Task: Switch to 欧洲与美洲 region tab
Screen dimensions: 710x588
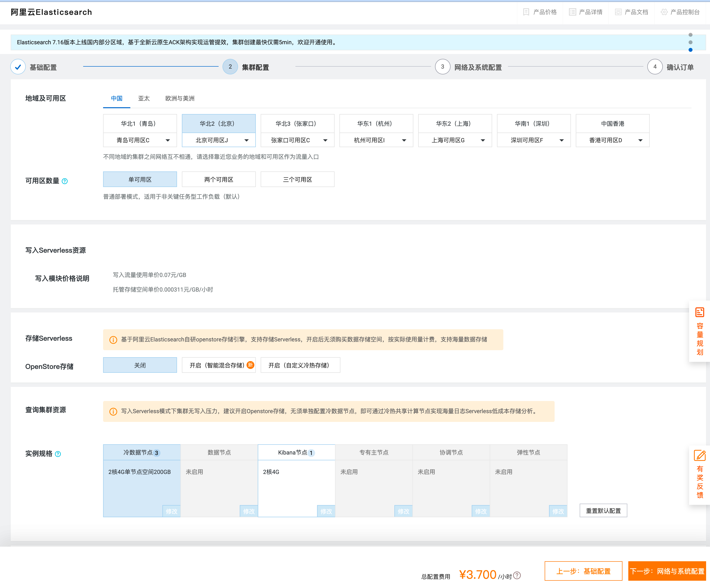Action: (x=179, y=98)
